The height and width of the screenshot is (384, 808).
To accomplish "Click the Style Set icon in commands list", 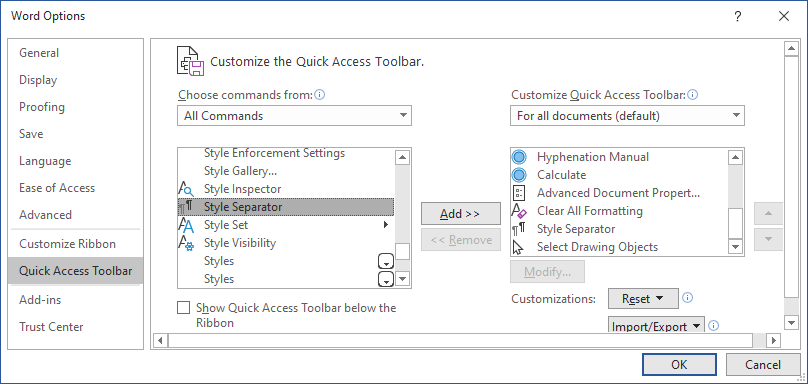I will tap(186, 225).
